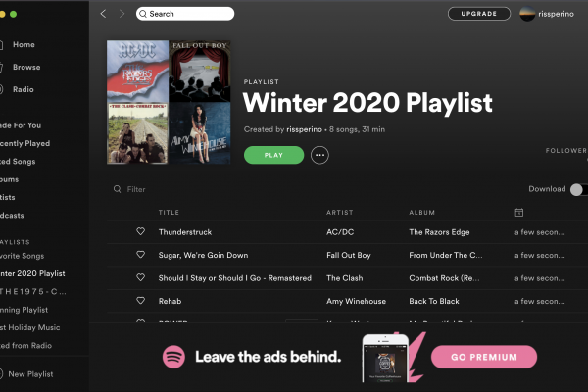Click into the Filter field
The width and height of the screenshot is (588, 392).
tap(136, 189)
